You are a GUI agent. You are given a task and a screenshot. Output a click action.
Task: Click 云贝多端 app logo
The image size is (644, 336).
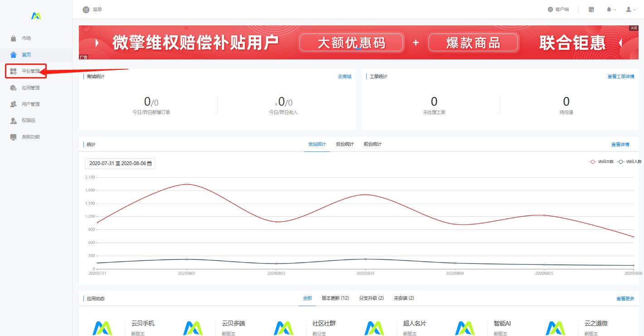click(x=193, y=328)
